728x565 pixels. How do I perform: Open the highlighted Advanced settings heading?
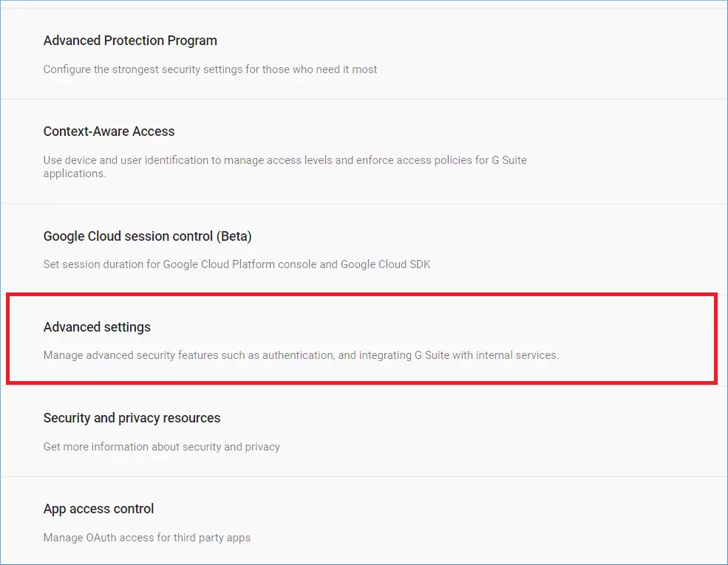click(x=97, y=327)
